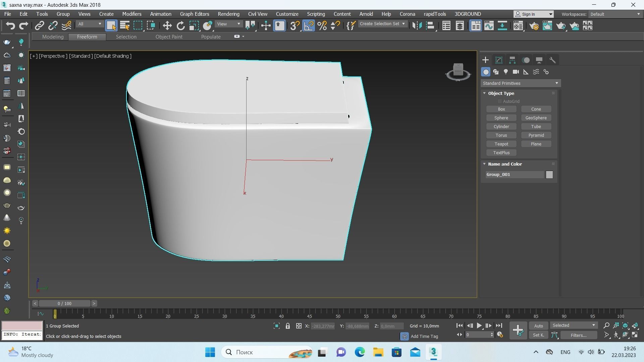Toggle Isolate Selection in status bar
This screenshot has width=644, height=362.
pyautogui.click(x=276, y=326)
